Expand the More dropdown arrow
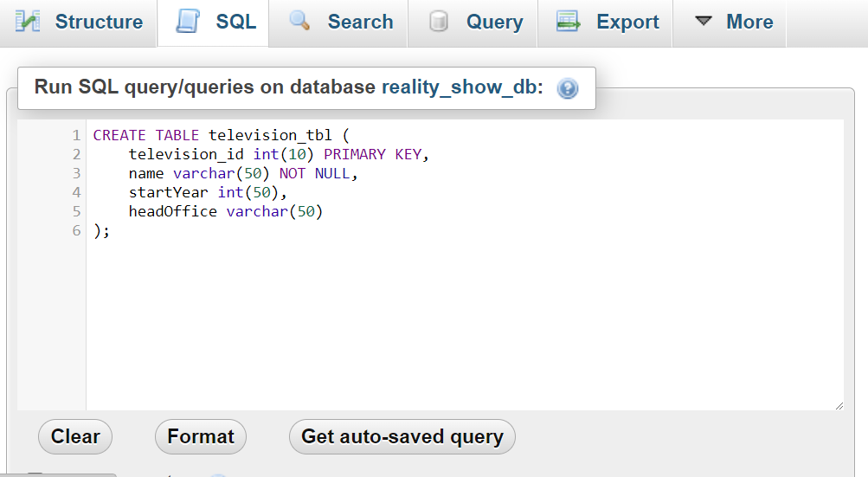This screenshot has width=868, height=477. 703,21
